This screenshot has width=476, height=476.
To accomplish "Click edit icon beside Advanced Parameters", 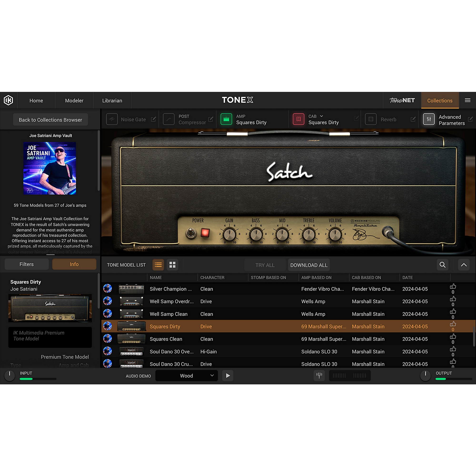I will coord(470,119).
